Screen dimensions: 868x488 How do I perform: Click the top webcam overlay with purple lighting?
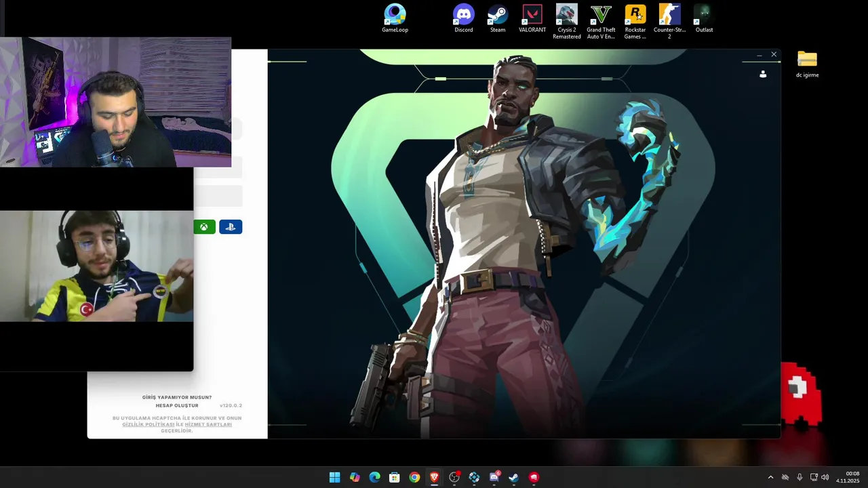point(115,102)
